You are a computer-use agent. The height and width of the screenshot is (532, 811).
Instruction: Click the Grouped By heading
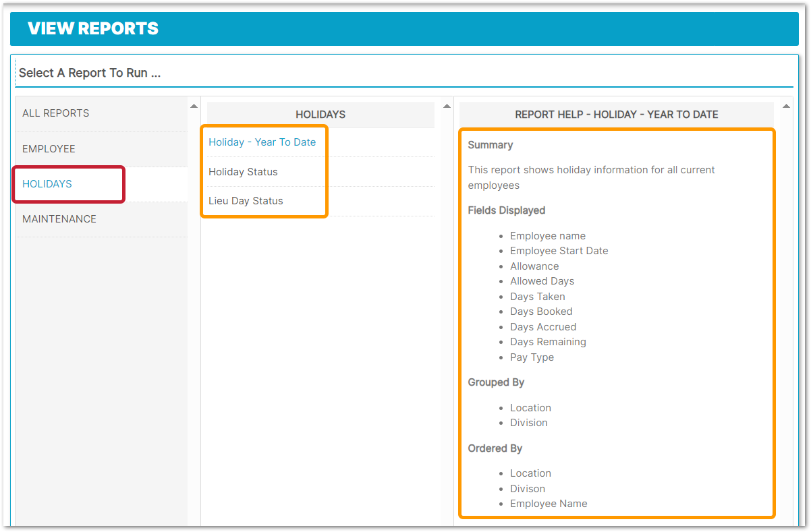point(496,382)
